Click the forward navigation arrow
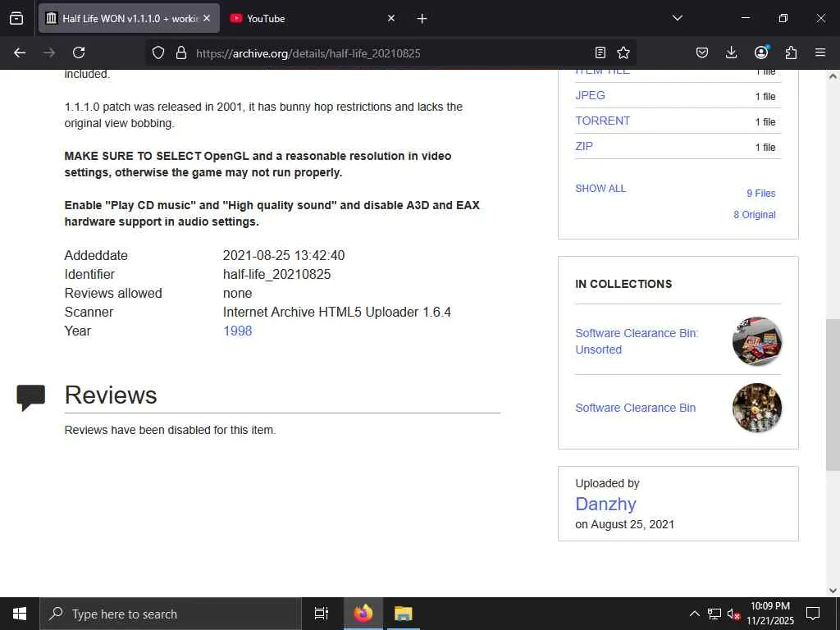The image size is (840, 630). coord(49,52)
